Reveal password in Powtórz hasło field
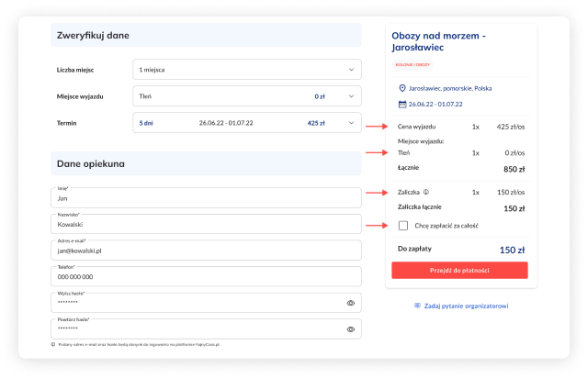 pos(351,329)
